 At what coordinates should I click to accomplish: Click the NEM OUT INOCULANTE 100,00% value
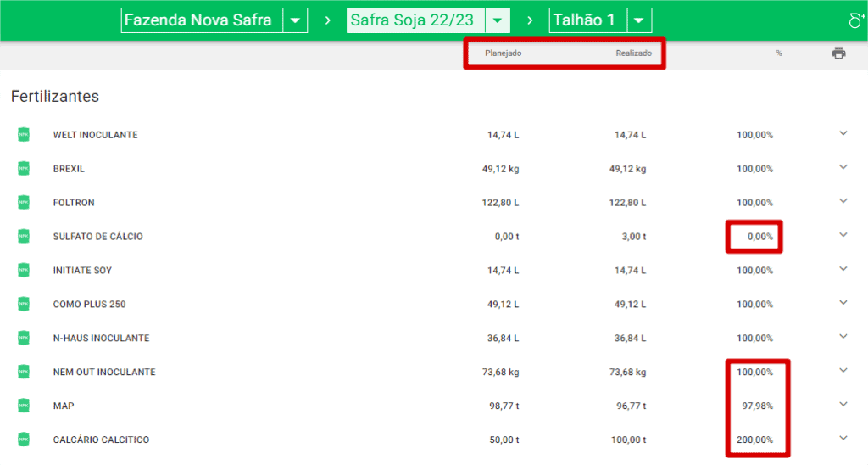click(754, 373)
